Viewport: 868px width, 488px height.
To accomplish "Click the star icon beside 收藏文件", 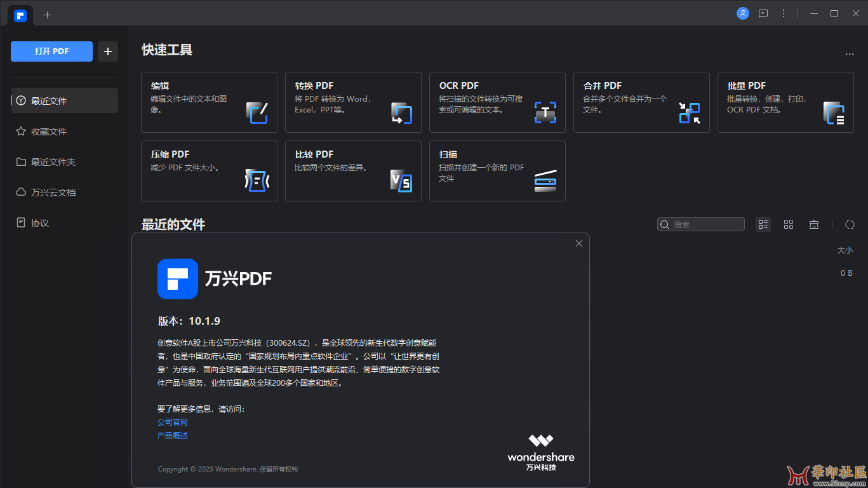I will pos(21,131).
